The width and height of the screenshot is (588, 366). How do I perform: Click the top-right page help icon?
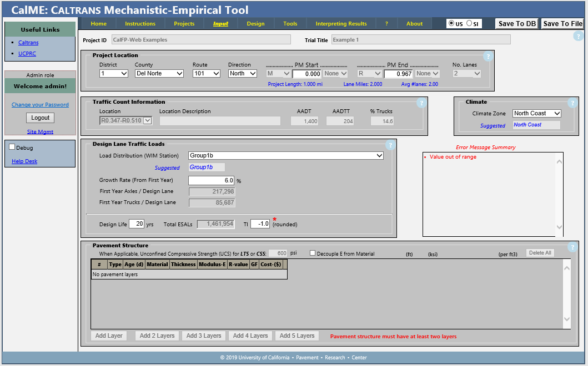point(578,36)
